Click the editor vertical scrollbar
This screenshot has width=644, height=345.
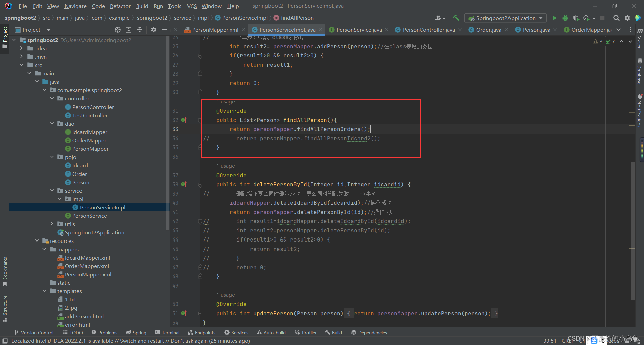pos(633,231)
